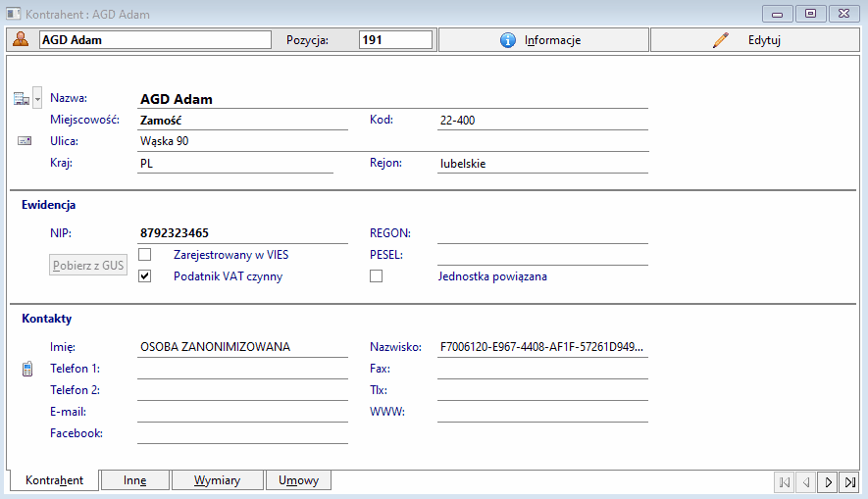
Task: Click the company building icon beside Nazwa
Action: tap(22, 99)
